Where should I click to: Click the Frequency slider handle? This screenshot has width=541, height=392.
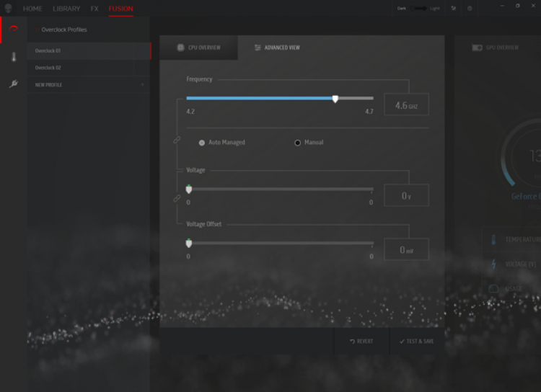335,99
